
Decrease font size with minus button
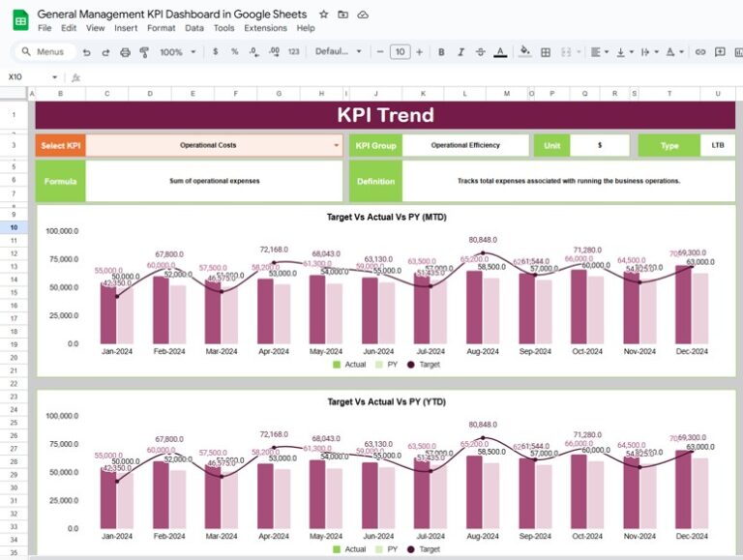click(379, 52)
